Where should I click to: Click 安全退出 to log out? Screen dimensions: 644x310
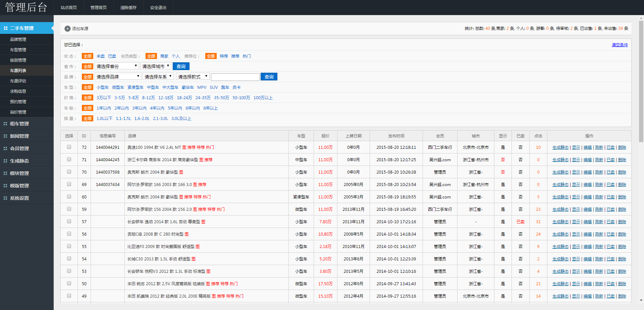(158, 7)
